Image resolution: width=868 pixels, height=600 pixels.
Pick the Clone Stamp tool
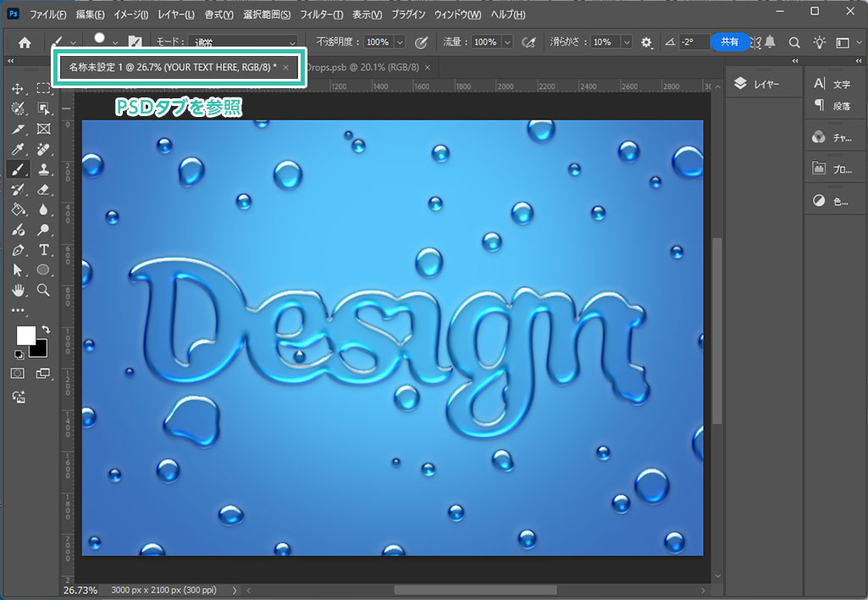coord(43,169)
